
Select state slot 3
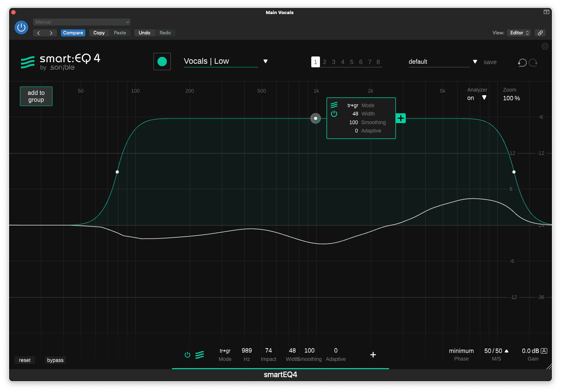pyautogui.click(x=334, y=62)
